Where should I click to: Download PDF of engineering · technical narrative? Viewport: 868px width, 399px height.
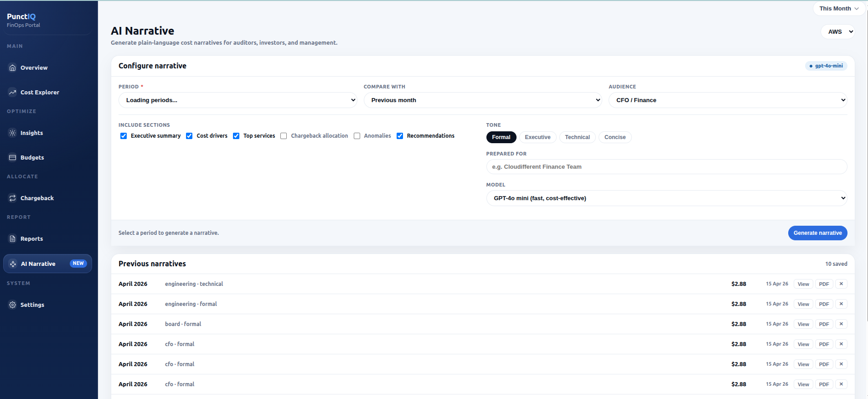[x=824, y=284]
